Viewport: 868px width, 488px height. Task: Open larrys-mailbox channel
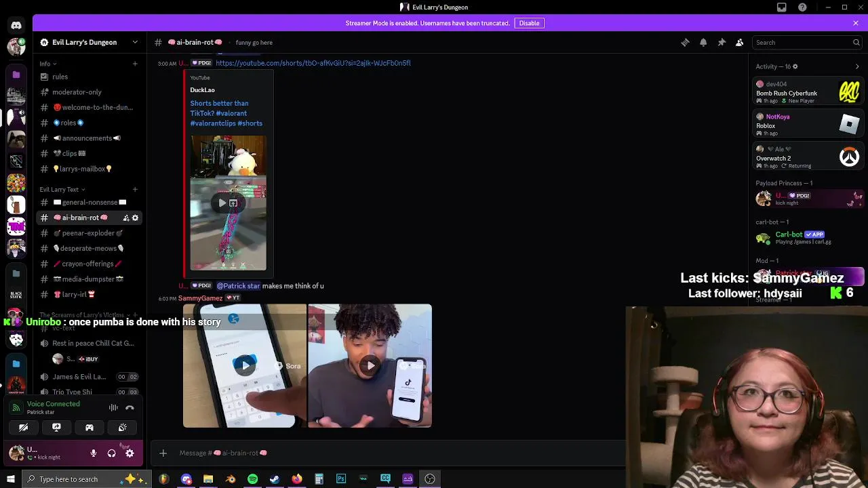(89, 169)
